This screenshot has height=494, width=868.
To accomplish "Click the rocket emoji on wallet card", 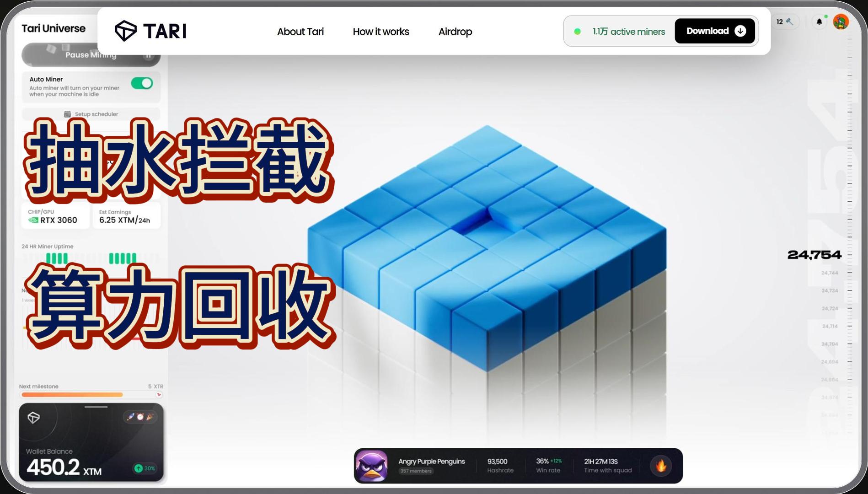I will [x=130, y=417].
